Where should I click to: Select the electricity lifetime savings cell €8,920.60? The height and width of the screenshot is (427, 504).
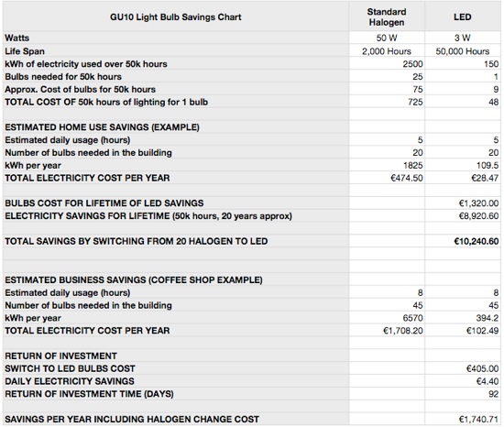tap(463, 216)
